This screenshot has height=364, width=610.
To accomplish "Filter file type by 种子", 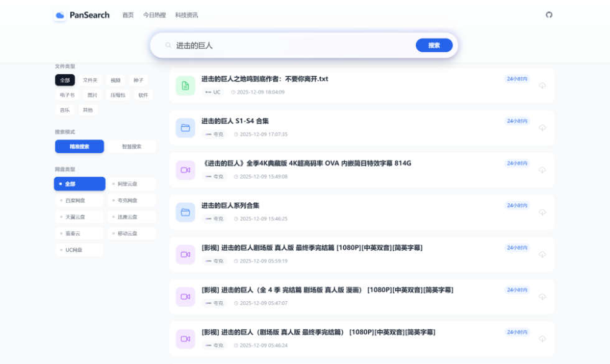I will (x=138, y=80).
